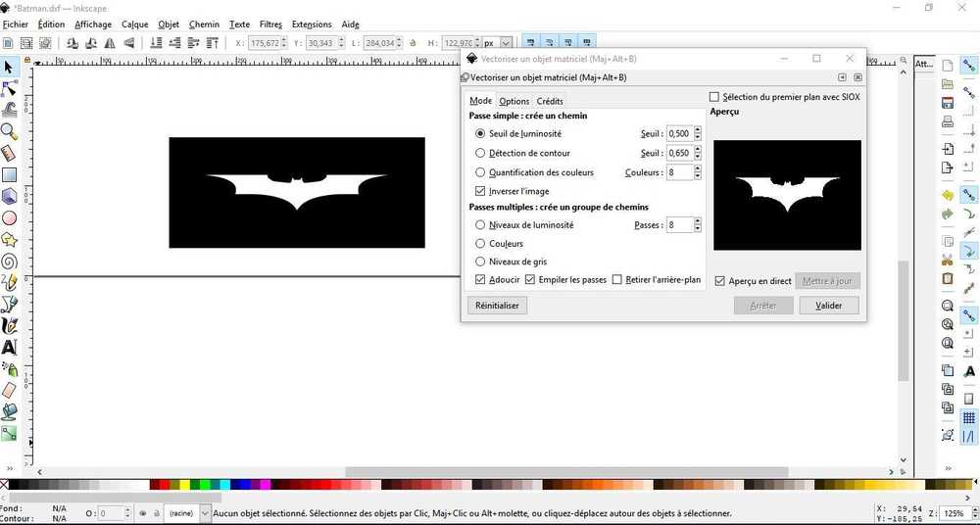Click the New document icon
The image size is (980, 525).
[948, 66]
